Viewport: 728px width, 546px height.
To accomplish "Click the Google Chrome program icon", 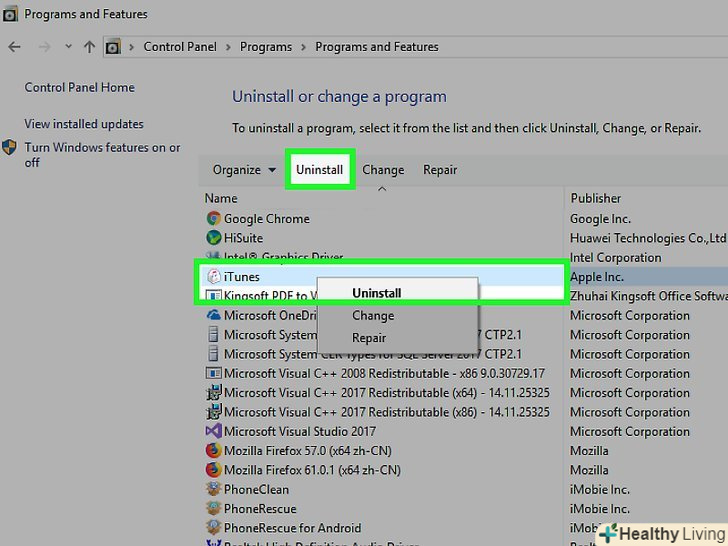I will pyautogui.click(x=213, y=219).
